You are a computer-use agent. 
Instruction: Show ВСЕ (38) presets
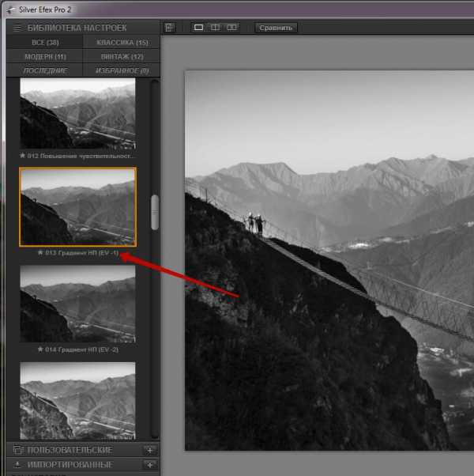coord(44,42)
